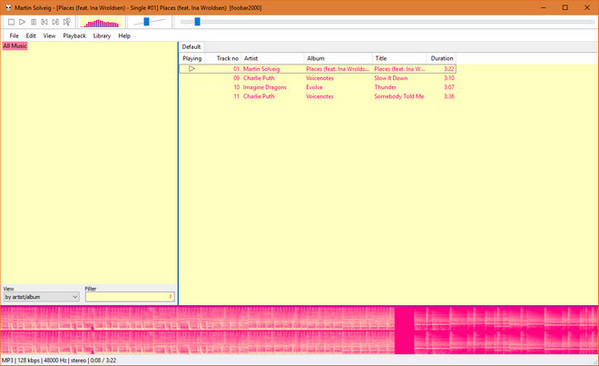The height and width of the screenshot is (366, 599).
Task: Click the now-playing arrow in the first row
Action: click(192, 69)
